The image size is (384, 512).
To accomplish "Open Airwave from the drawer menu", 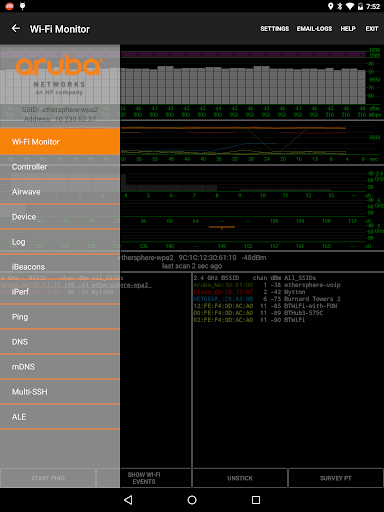I will pos(60,192).
